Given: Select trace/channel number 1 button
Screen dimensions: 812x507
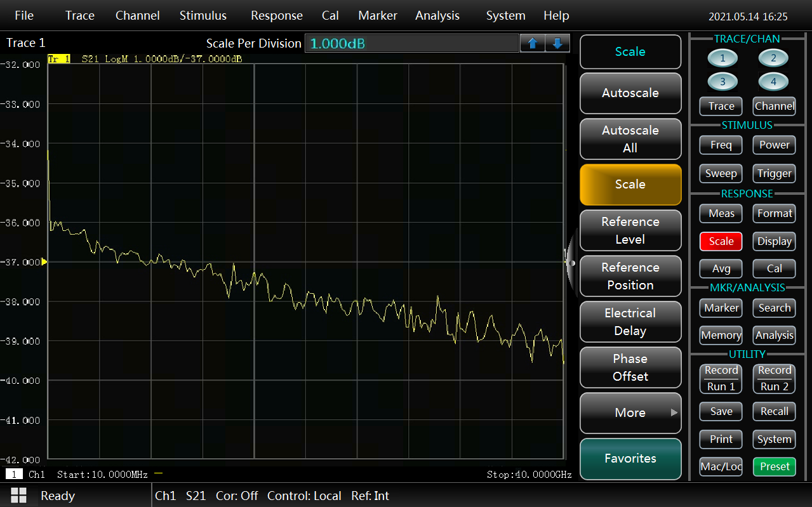Looking at the screenshot, I should 723,59.
